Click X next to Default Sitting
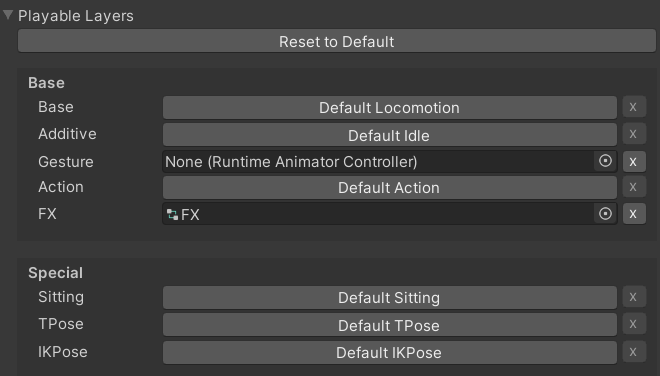Image resolution: width=660 pixels, height=376 pixels. (634, 297)
